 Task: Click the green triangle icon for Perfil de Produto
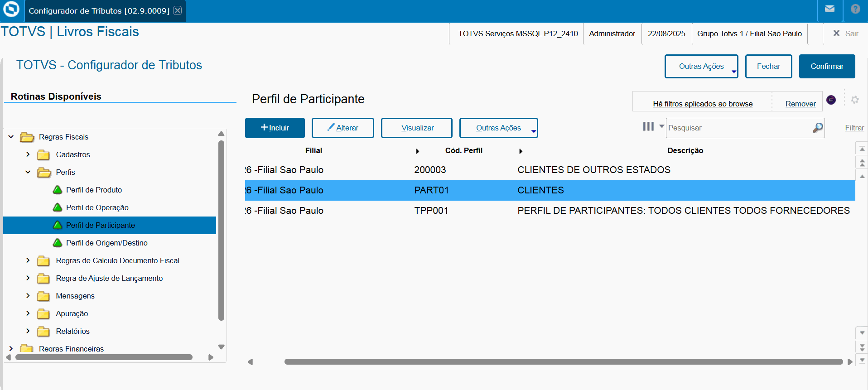coord(58,190)
